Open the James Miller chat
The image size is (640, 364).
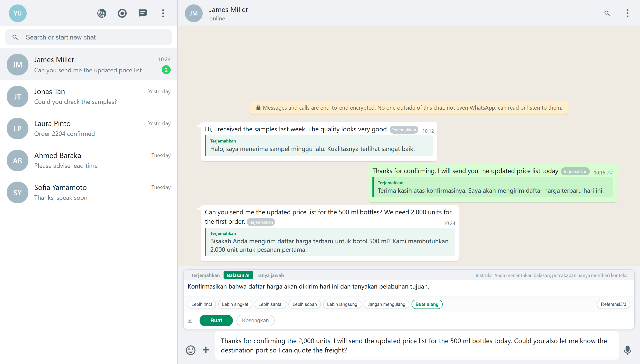tap(89, 65)
